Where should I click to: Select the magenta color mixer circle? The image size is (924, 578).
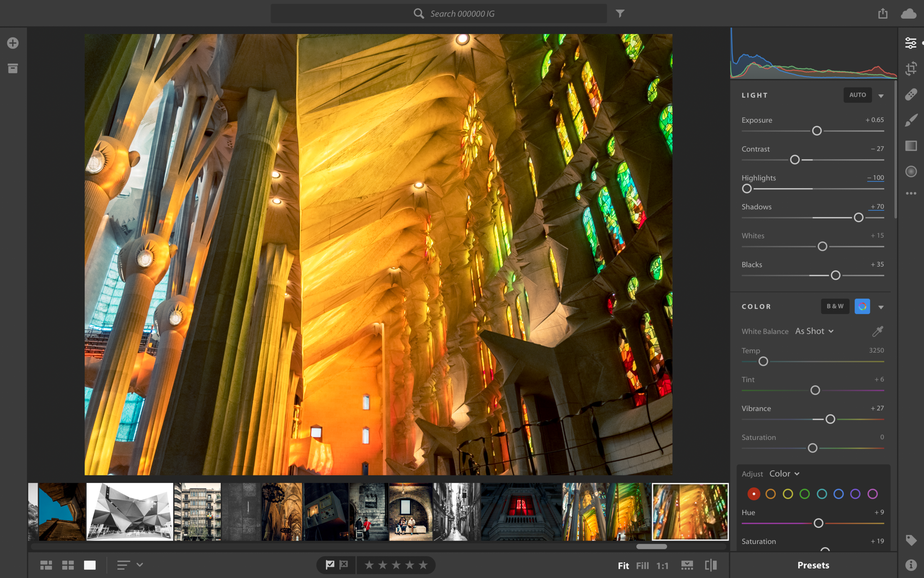pyautogui.click(x=872, y=494)
